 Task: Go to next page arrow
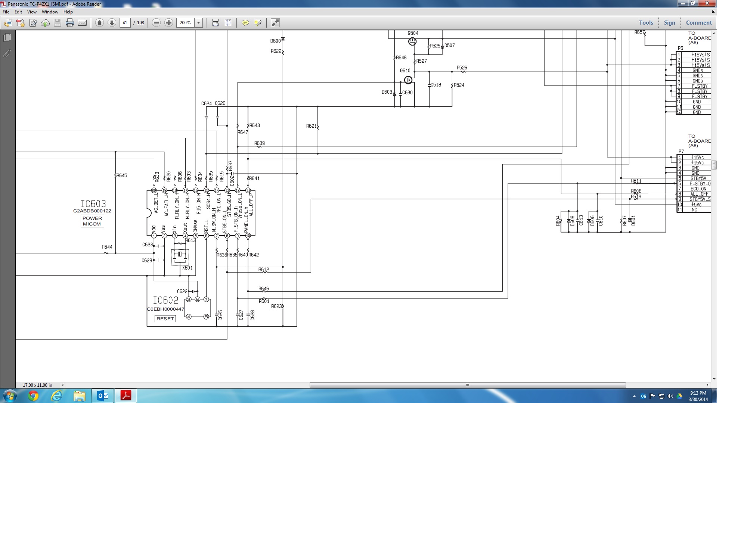pos(112,23)
